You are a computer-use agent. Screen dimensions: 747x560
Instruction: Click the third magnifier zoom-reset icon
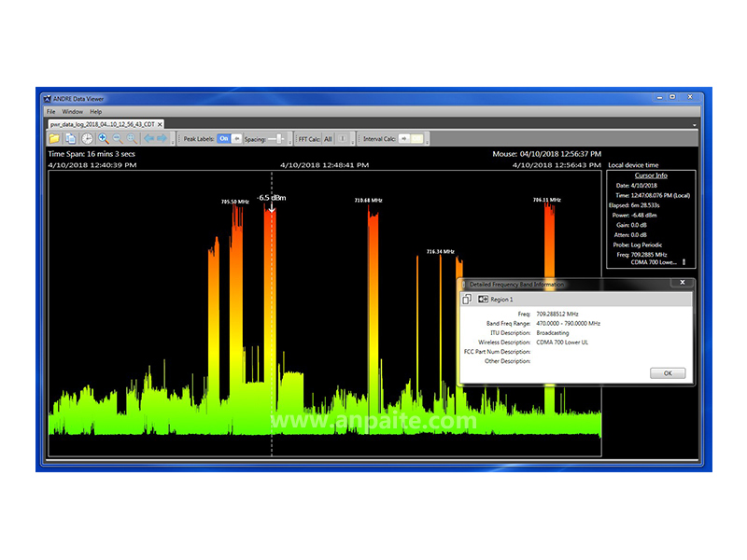point(131,138)
